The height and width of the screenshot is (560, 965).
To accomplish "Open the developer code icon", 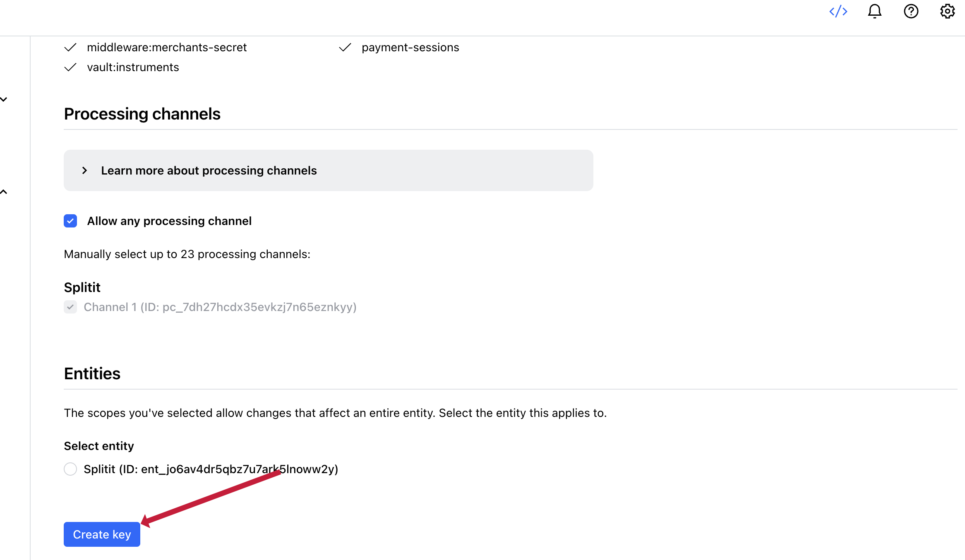I will click(x=838, y=12).
